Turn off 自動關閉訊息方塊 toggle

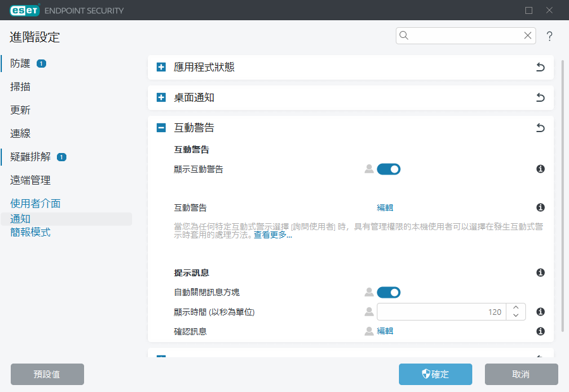[388, 292]
